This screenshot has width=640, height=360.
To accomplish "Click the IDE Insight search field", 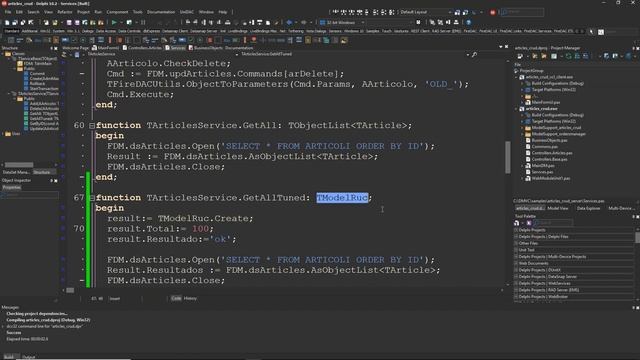I will tap(522, 12).
